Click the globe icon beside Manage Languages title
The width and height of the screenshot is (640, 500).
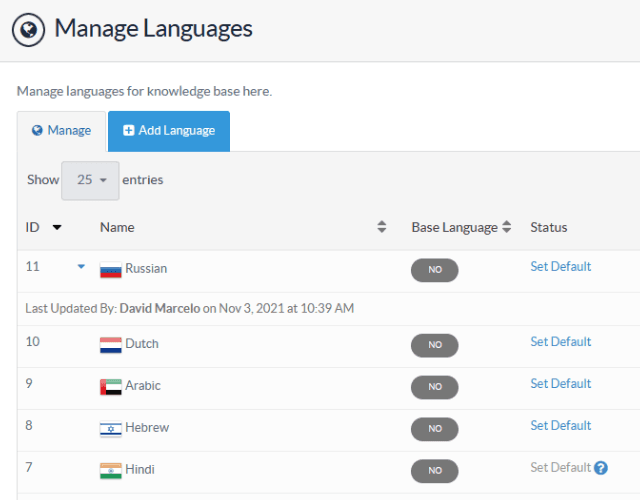point(28,30)
